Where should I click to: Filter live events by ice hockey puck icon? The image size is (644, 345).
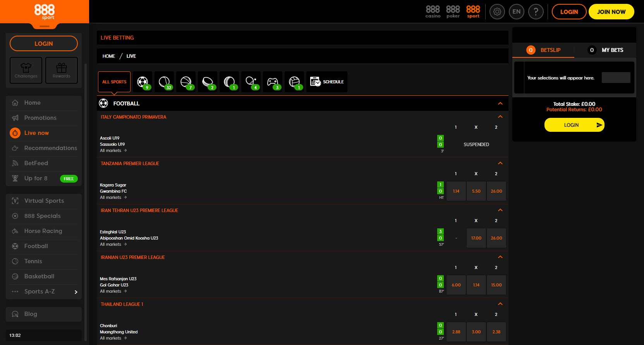tap(208, 82)
